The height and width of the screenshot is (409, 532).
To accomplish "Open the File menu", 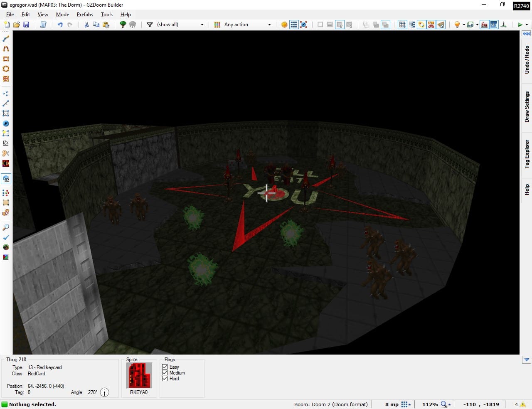I will (x=10, y=14).
